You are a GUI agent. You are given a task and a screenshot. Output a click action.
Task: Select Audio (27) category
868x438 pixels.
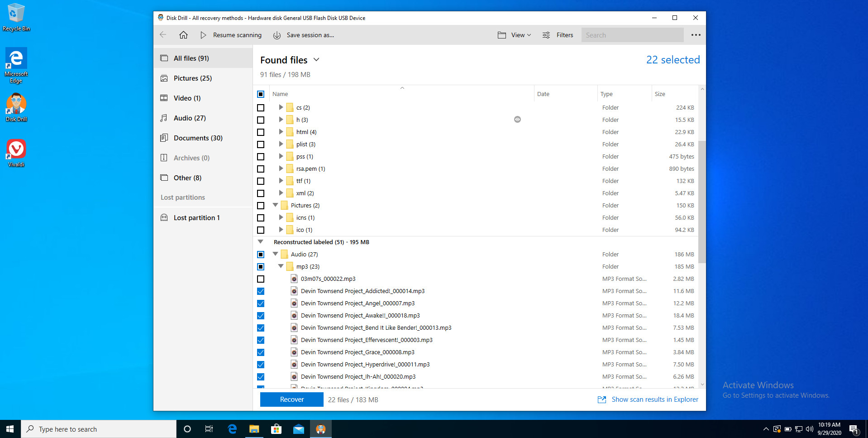click(x=203, y=118)
